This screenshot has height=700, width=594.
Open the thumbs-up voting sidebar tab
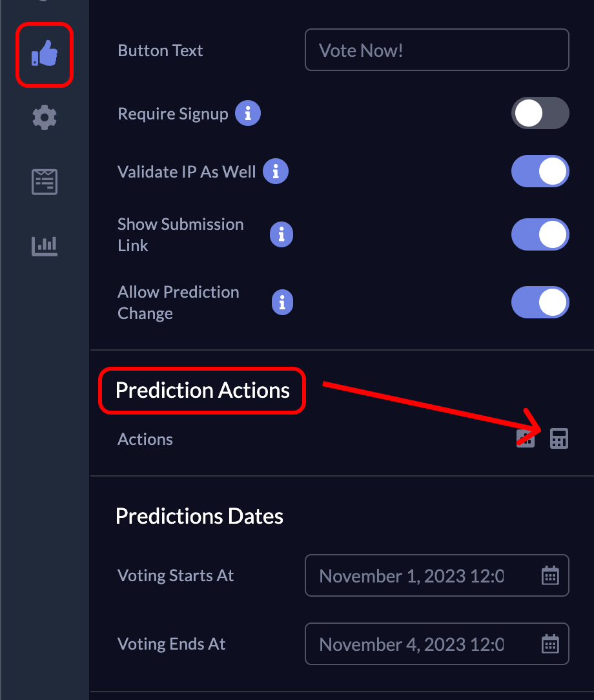[x=45, y=54]
